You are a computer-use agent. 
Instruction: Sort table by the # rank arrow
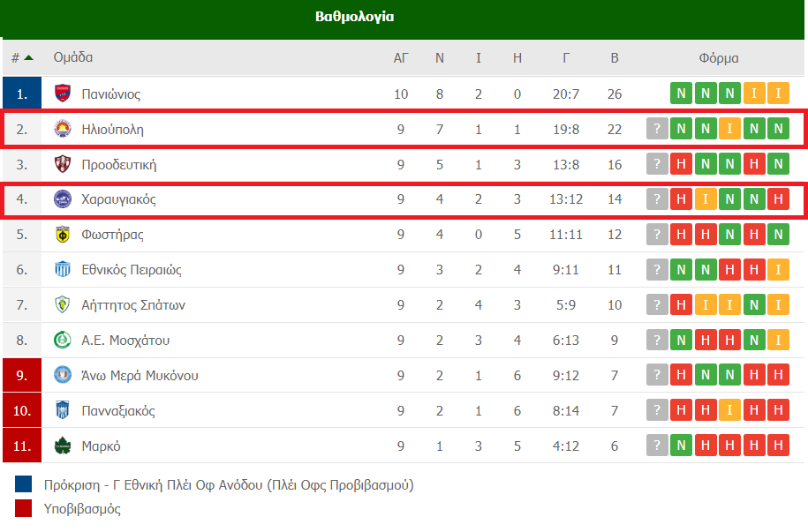point(29,57)
